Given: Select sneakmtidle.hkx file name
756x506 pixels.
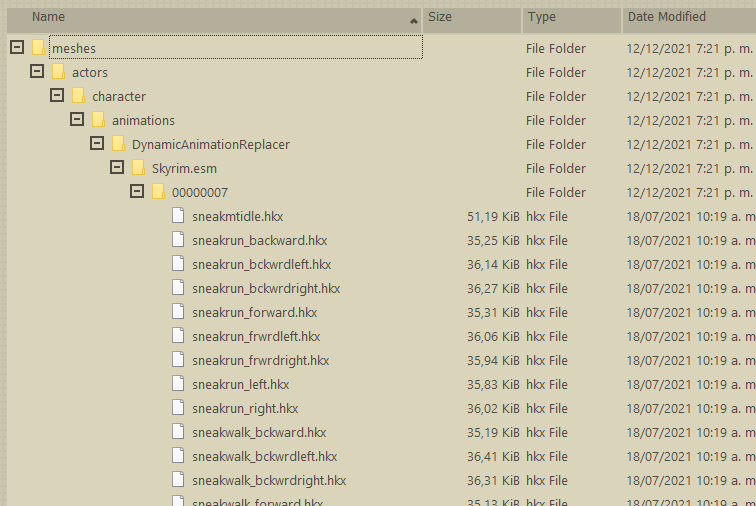Looking at the screenshot, I should [238, 217].
